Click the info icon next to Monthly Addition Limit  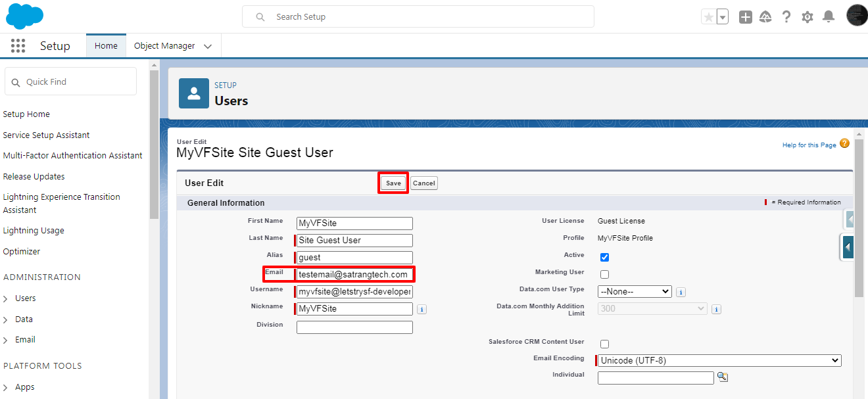coord(717,309)
